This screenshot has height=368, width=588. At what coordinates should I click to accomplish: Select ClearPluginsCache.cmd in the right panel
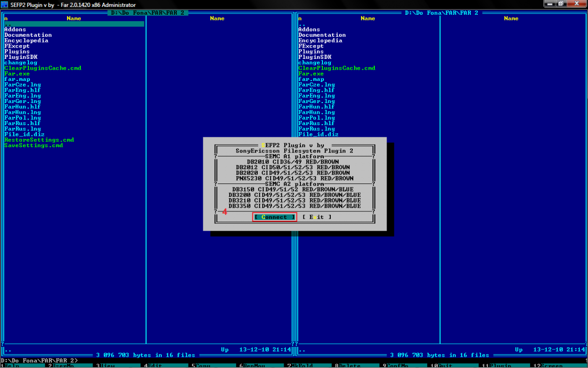337,68
